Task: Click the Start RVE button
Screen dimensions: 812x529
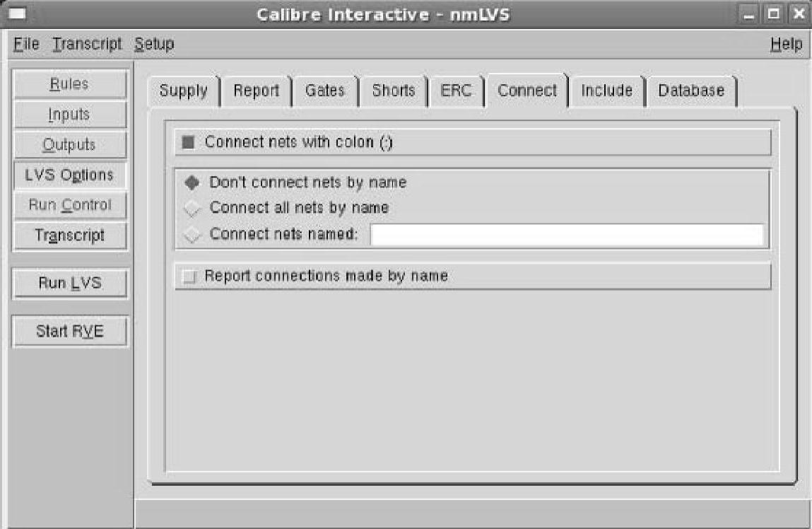Action: click(x=70, y=331)
